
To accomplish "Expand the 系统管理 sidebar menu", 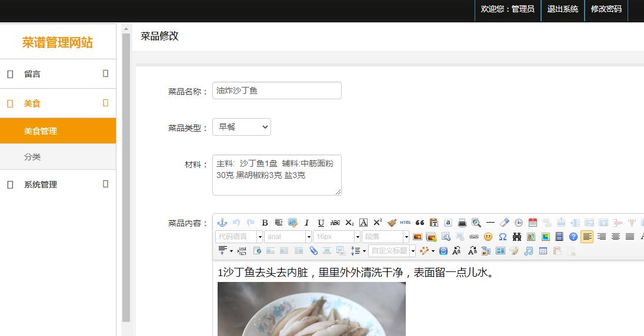I will (x=58, y=184).
